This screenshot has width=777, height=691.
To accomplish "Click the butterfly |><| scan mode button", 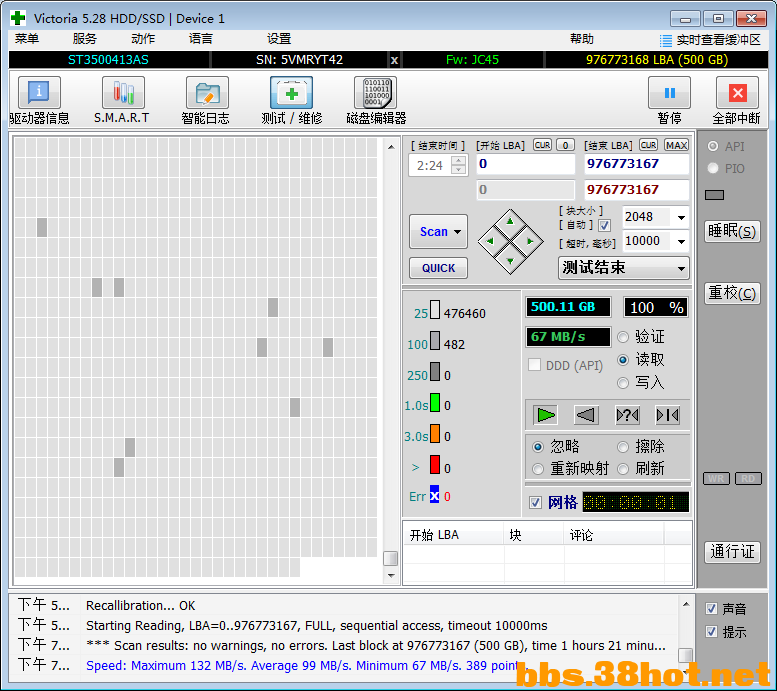I will tap(667, 415).
